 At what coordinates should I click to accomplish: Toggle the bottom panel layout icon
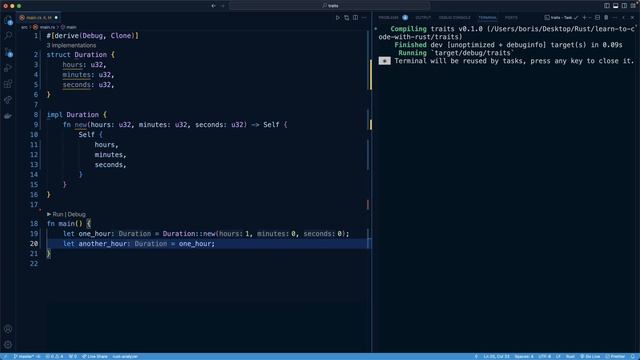click(x=616, y=6)
